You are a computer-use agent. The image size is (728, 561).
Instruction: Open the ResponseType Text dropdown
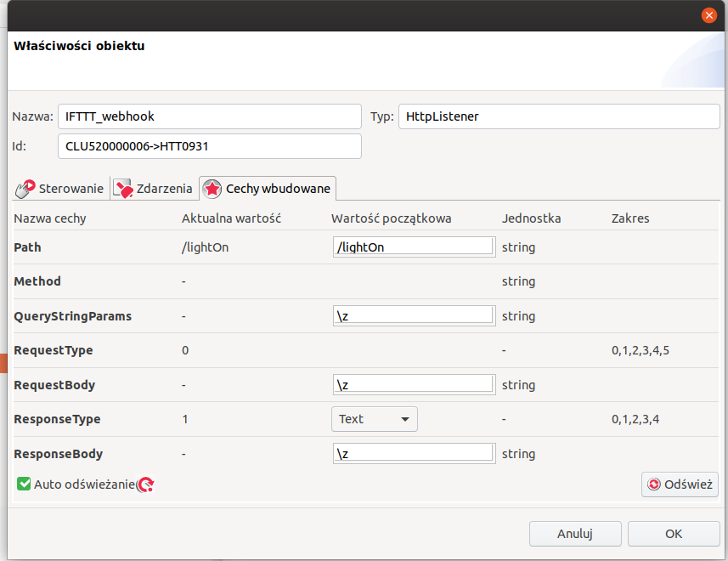pyautogui.click(x=374, y=419)
